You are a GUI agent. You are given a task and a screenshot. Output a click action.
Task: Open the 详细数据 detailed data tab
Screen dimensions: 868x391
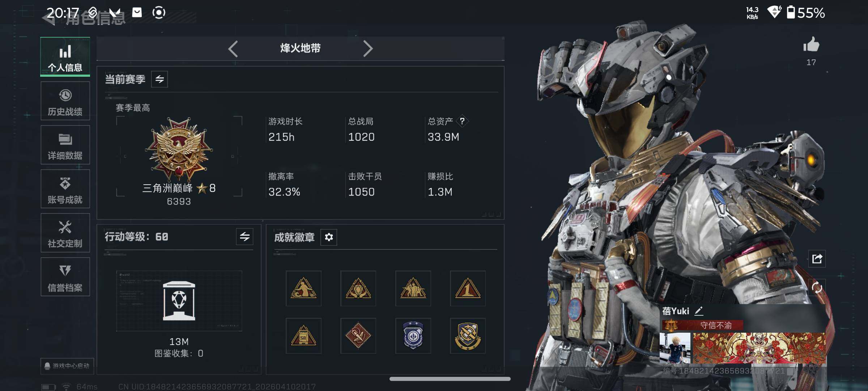coord(65,145)
